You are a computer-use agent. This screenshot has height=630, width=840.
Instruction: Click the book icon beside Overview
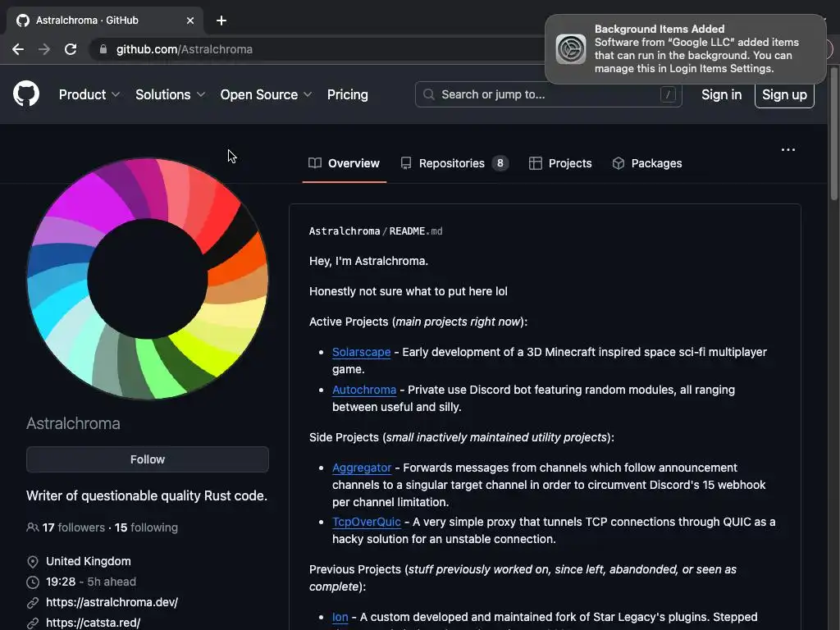click(315, 163)
